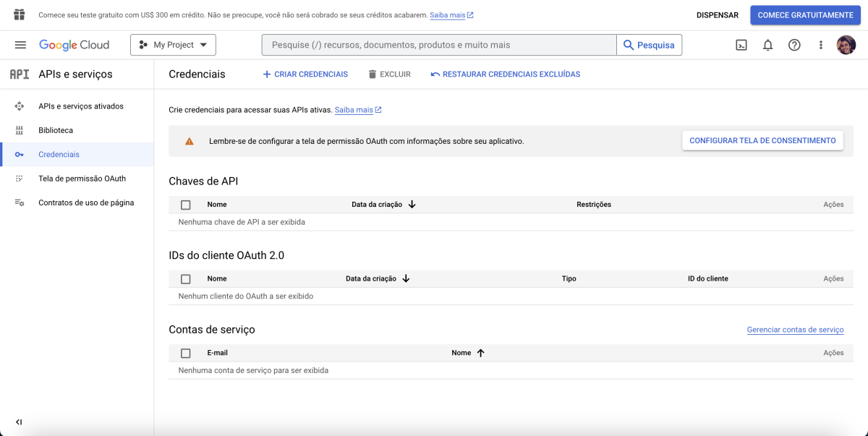This screenshot has height=436, width=868.
Task: Click the APIs e serviços sidebar heading
Action: (75, 74)
